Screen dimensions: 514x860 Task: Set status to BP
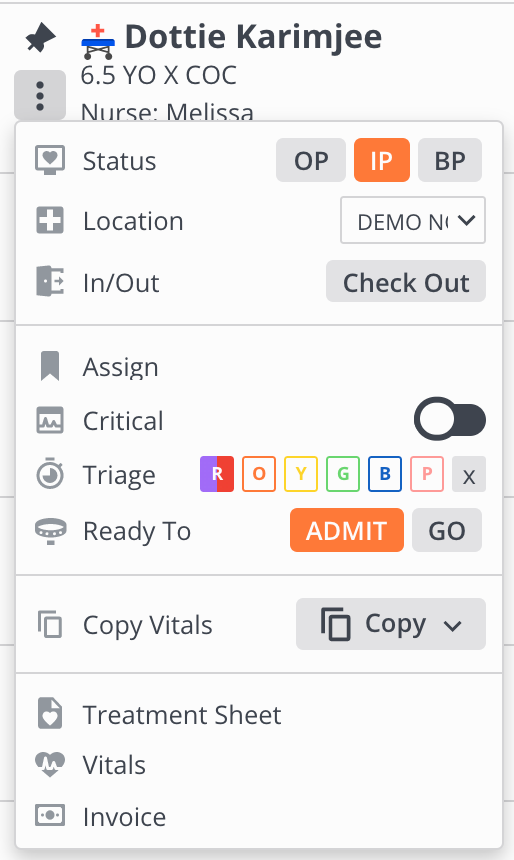(450, 160)
